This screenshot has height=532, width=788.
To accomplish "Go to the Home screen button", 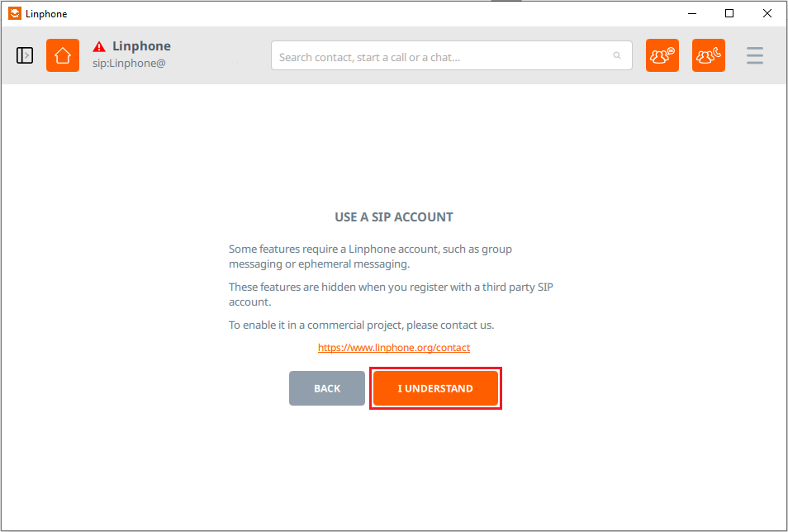I will [63, 55].
